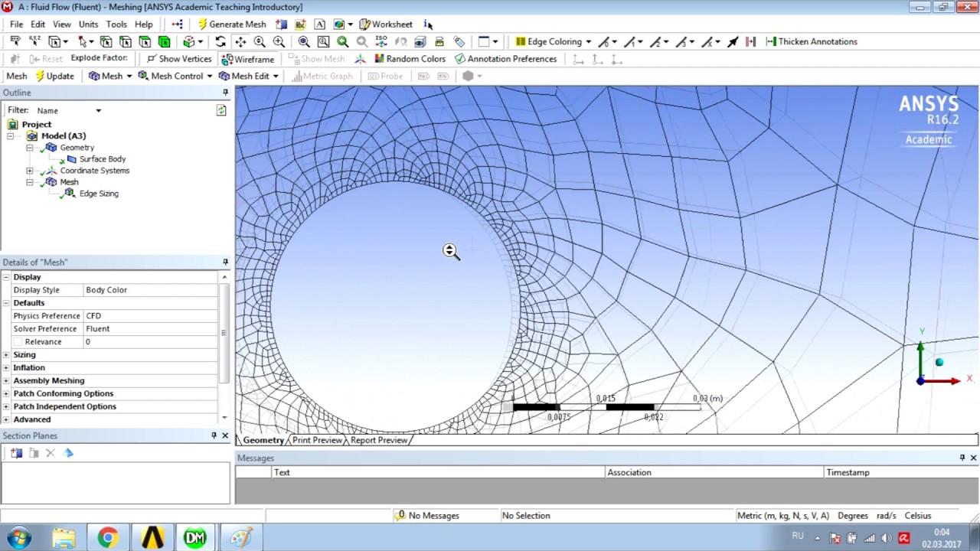
Task: Click the refresh icon next to Filter
Action: click(x=221, y=110)
